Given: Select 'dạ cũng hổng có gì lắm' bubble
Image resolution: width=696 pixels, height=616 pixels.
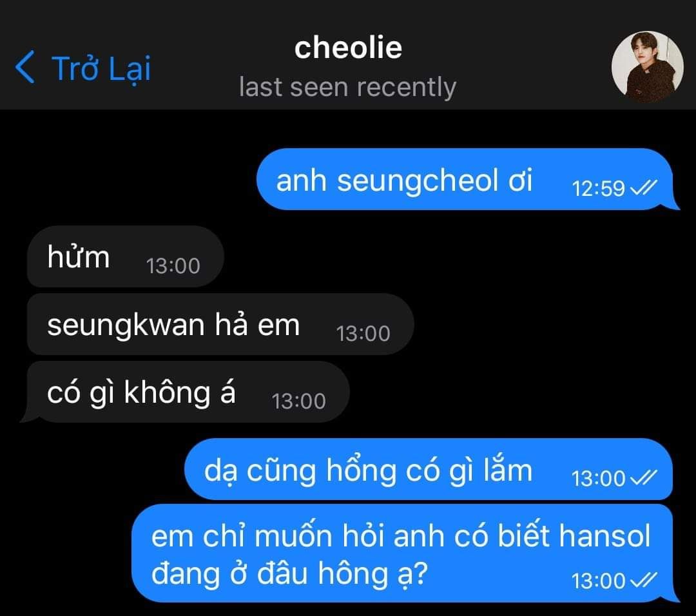Looking at the screenshot, I should point(429,469).
